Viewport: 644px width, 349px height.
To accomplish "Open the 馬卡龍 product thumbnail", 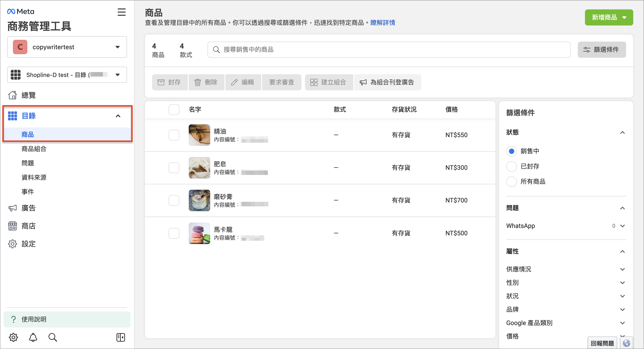I will click(x=199, y=233).
